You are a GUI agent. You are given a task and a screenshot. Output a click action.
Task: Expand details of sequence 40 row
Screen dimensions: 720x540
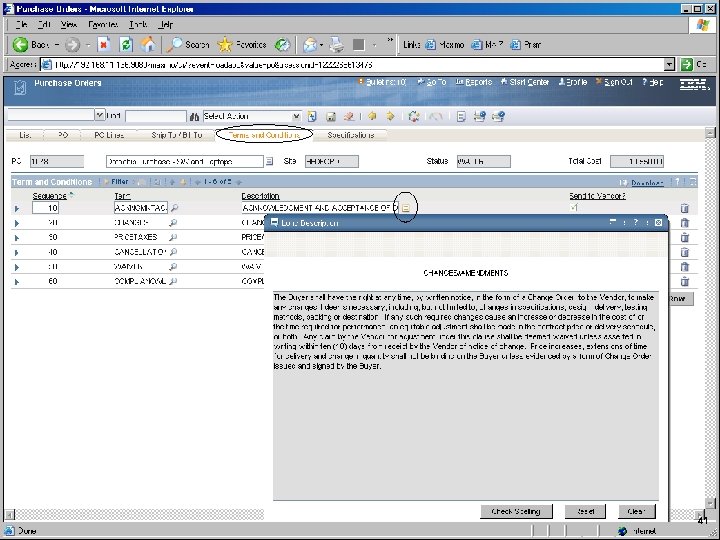[x=17, y=253]
